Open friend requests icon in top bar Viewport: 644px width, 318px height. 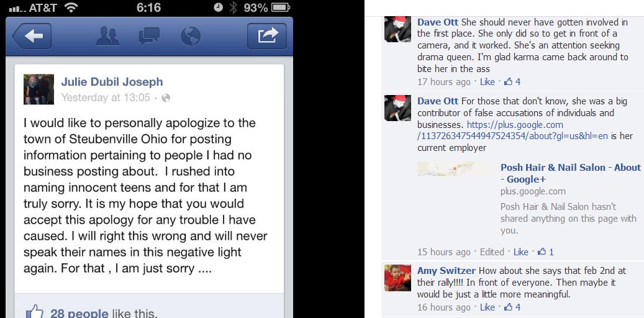(x=107, y=36)
